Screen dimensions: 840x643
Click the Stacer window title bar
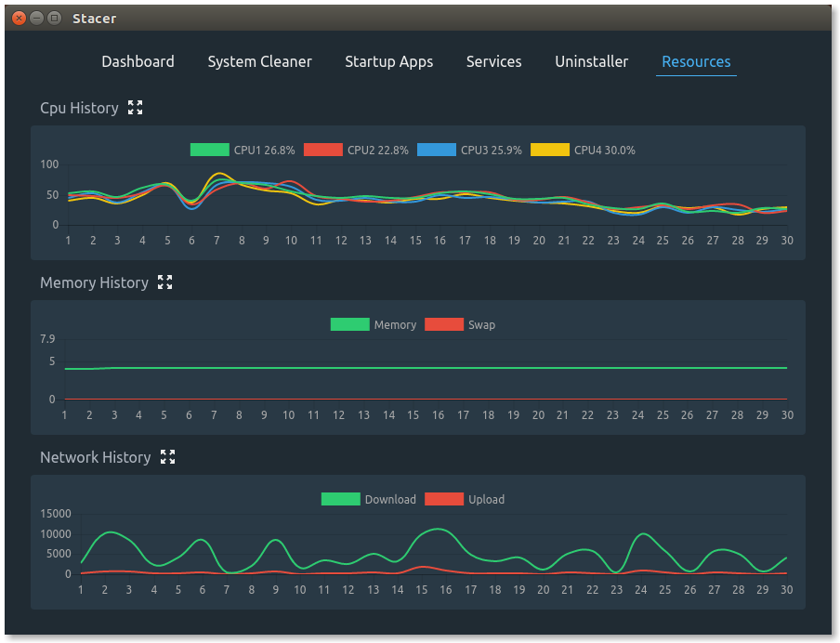[418, 18]
